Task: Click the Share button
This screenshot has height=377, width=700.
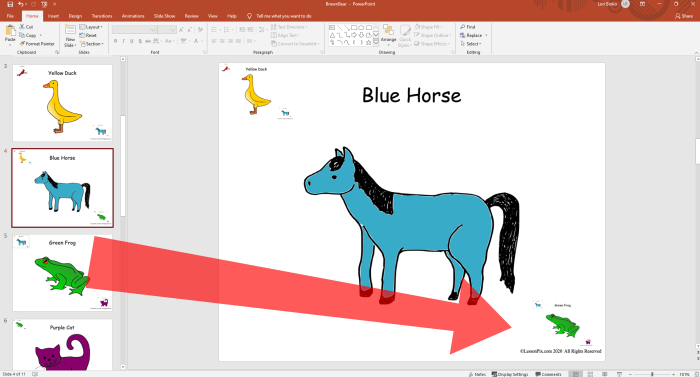Action: tap(684, 16)
